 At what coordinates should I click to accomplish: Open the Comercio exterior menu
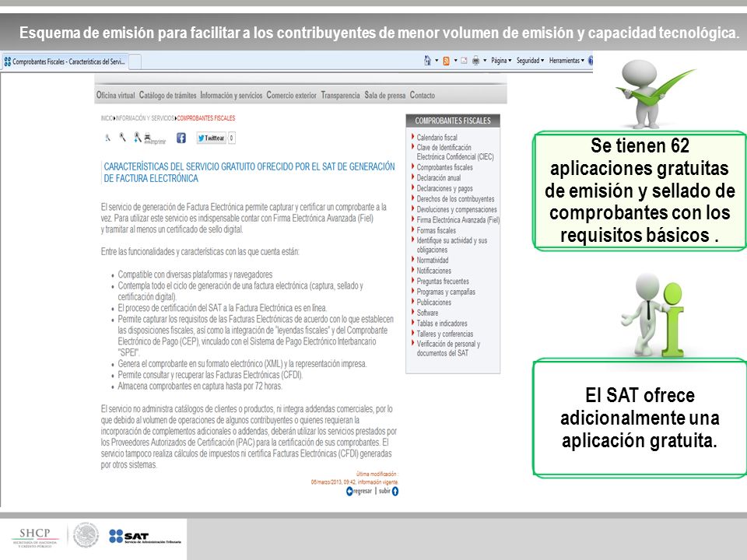point(291,95)
